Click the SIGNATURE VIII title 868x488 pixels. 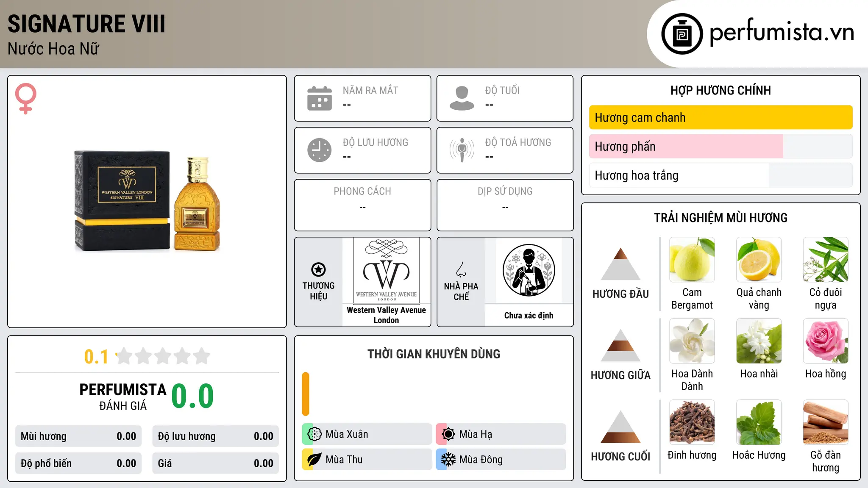click(86, 24)
